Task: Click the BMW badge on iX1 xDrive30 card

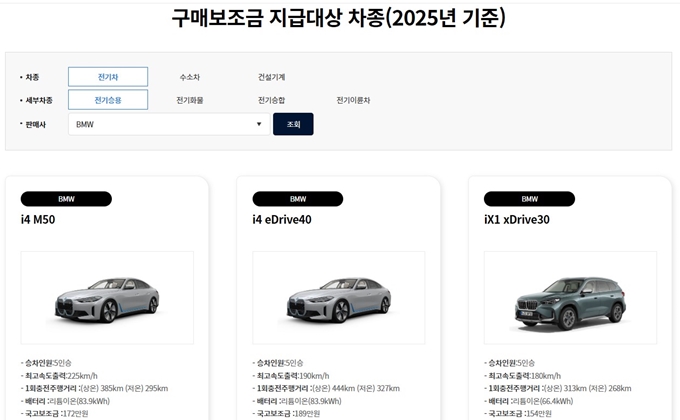Action: coord(530,199)
